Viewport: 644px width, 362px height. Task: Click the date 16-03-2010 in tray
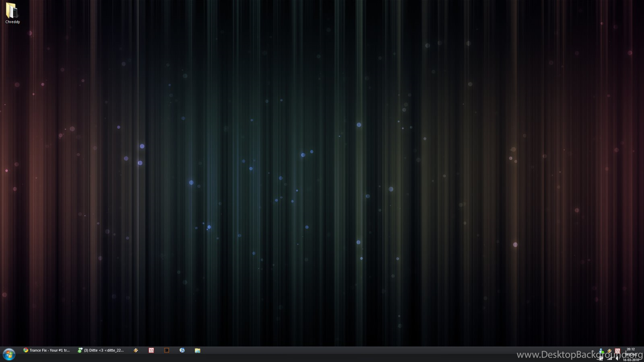coord(631,360)
